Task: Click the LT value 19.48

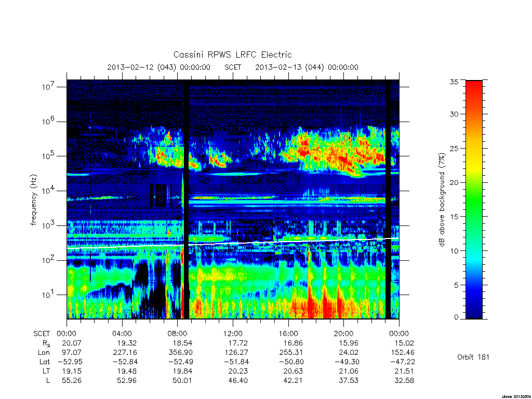Action: click(127, 371)
